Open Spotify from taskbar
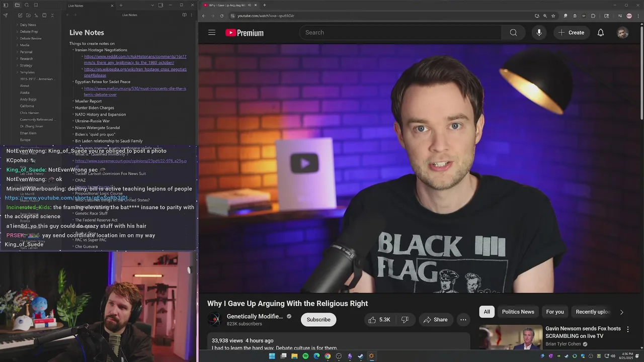The height and width of the screenshot is (362, 644). pos(305,356)
